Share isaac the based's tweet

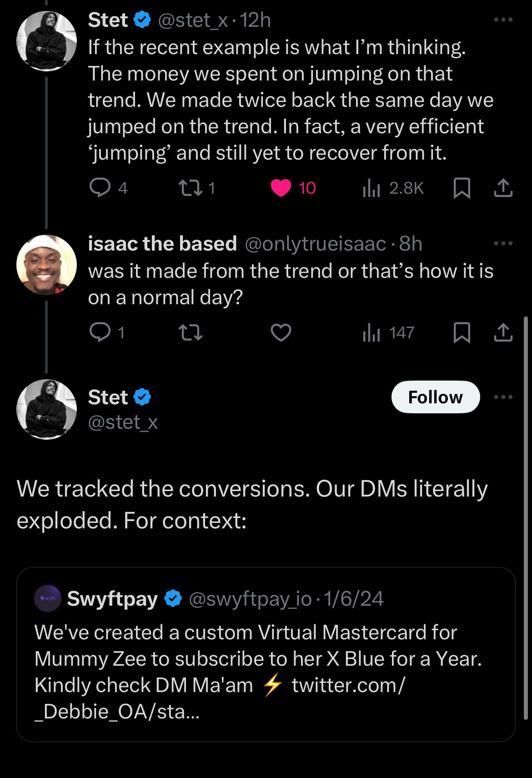tap(503, 332)
